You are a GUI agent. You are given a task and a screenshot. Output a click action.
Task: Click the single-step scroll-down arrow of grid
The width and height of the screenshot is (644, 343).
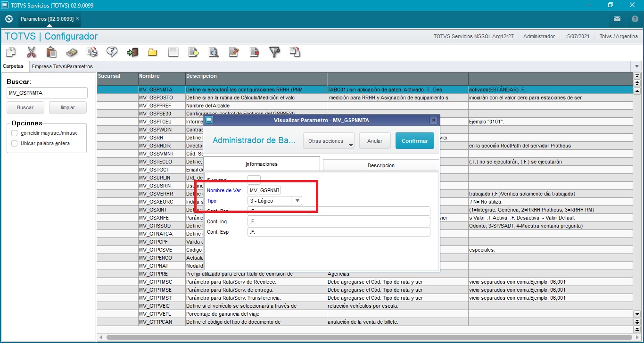pyautogui.click(x=638, y=315)
